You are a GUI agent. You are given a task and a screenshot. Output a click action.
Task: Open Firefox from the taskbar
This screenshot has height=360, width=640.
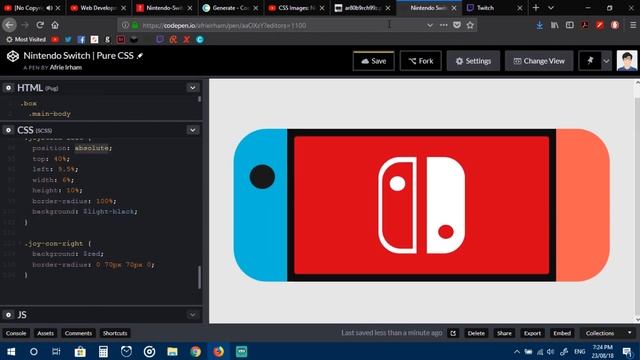pyautogui.click(x=218, y=351)
